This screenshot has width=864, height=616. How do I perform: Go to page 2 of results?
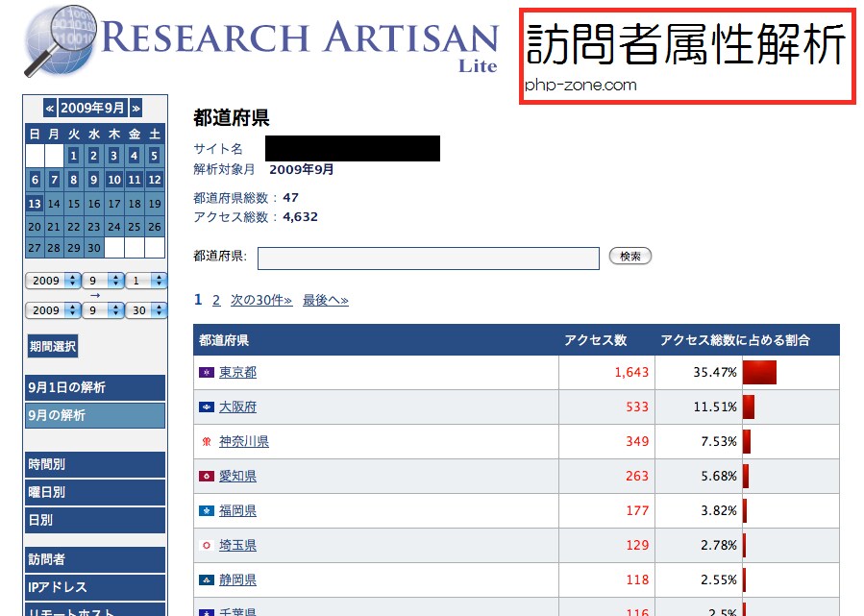(216, 300)
